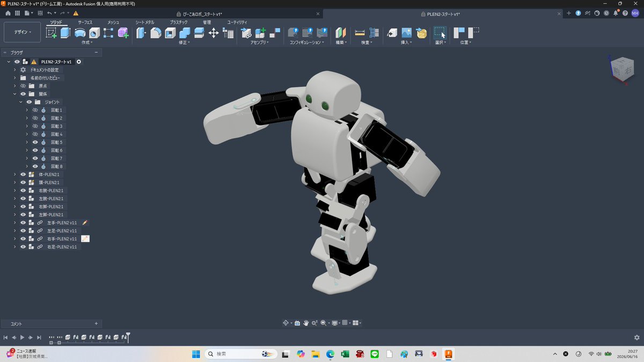Select the Fillet tool
The height and width of the screenshot is (362, 644).
[156, 33]
